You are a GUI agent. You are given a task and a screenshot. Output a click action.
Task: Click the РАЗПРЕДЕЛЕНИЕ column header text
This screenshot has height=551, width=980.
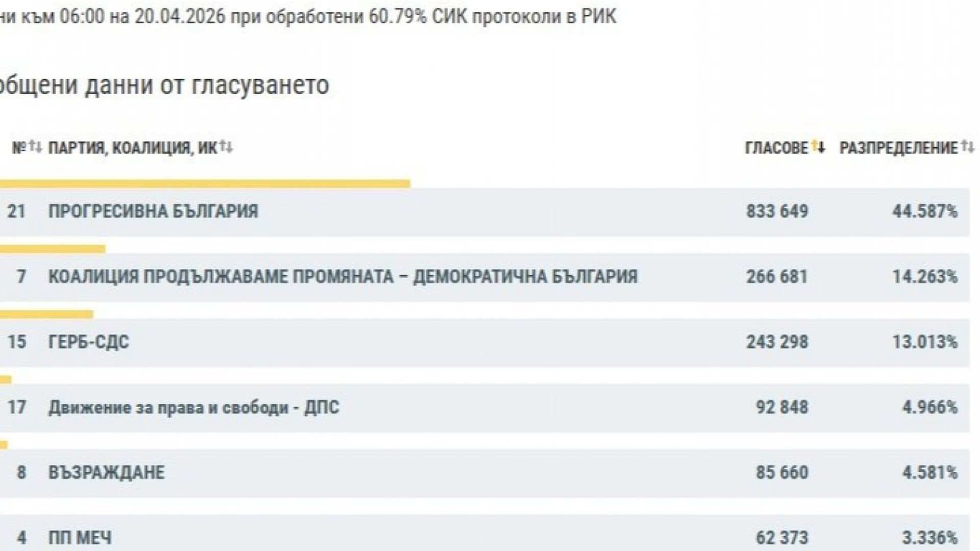[x=898, y=148]
